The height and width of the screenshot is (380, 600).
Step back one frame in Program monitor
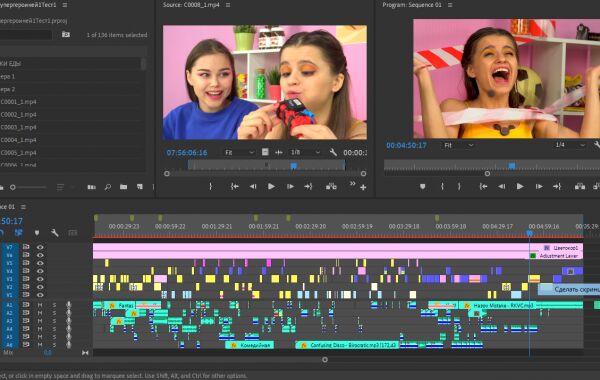[502, 186]
